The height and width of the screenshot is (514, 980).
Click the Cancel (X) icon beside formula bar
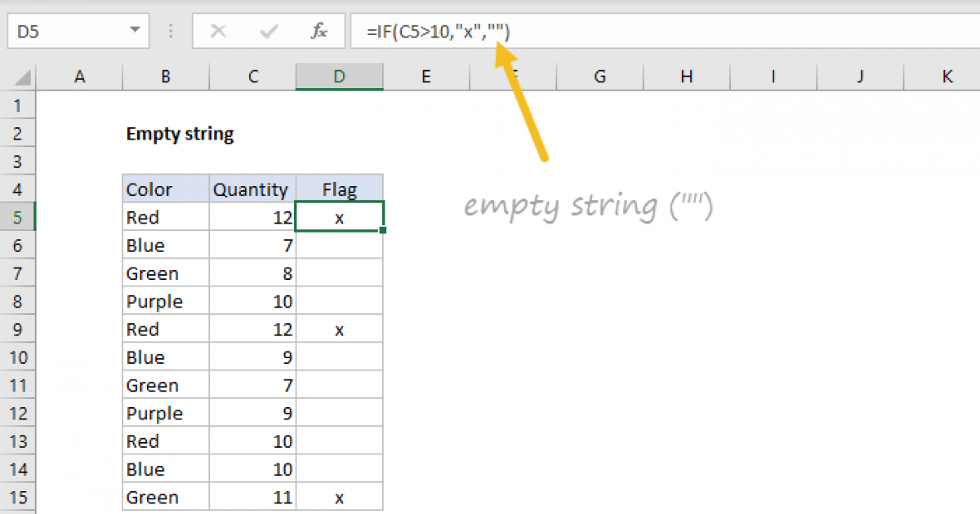pyautogui.click(x=219, y=31)
